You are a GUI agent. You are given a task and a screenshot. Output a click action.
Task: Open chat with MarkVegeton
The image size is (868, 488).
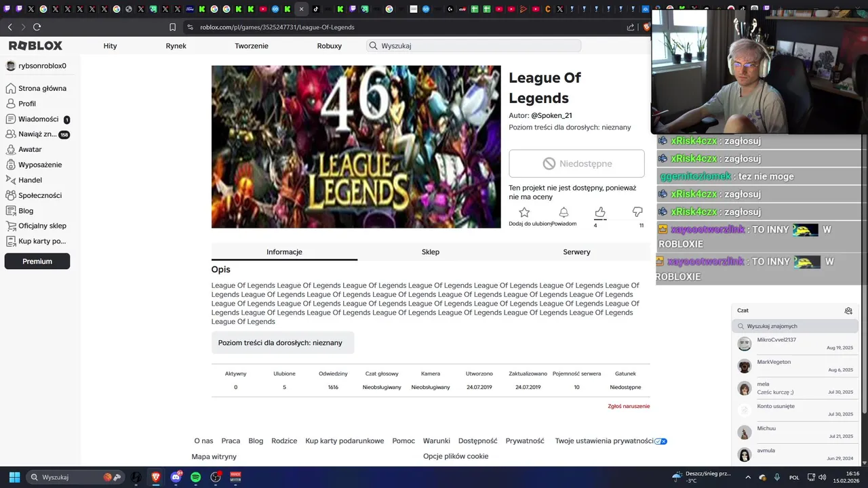click(x=795, y=365)
